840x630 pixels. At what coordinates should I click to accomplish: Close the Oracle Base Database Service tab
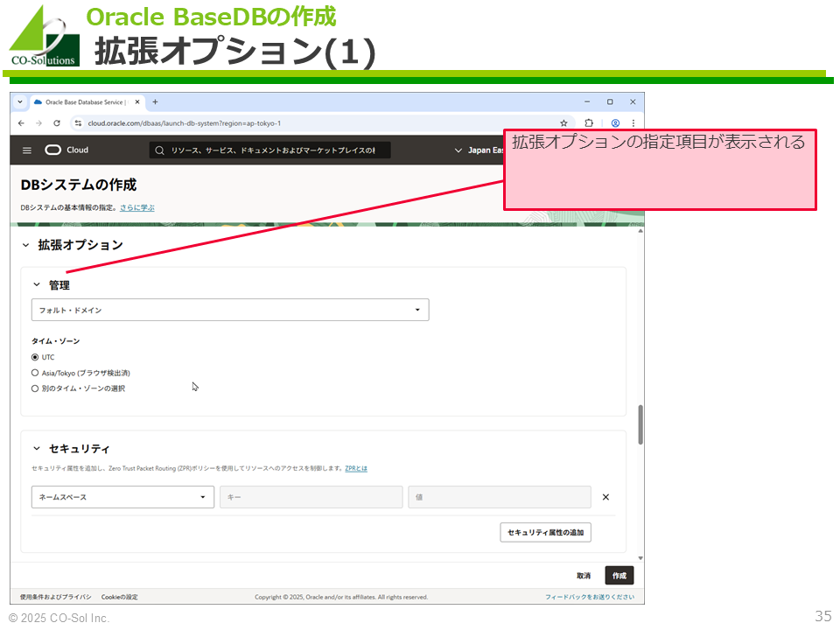pyautogui.click(x=137, y=101)
